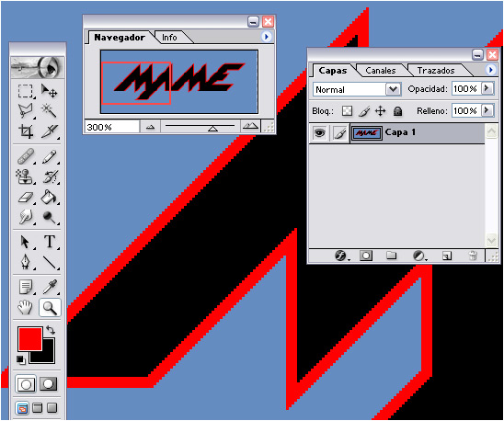Select the Hand tool

tap(26, 308)
